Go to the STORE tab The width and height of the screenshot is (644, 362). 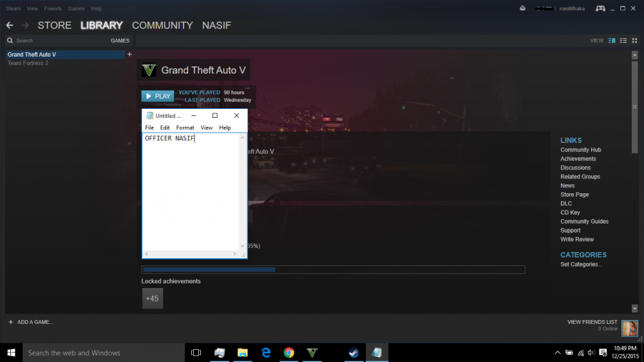tap(55, 26)
